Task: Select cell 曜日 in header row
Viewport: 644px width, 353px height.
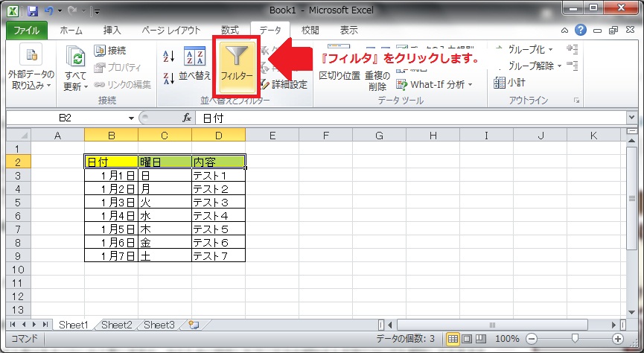Action: click(165, 162)
